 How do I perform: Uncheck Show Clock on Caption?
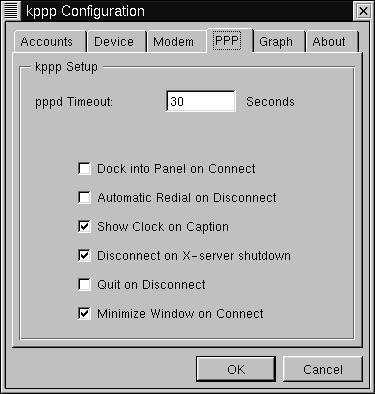click(x=84, y=227)
